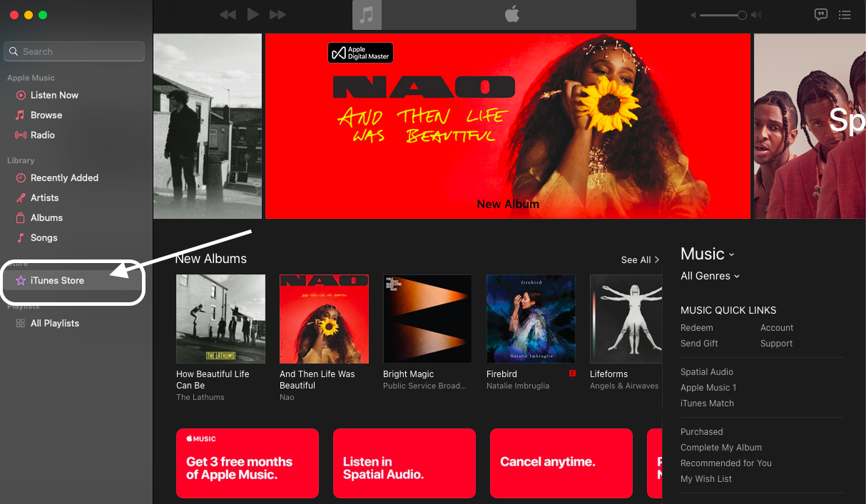The height and width of the screenshot is (504, 866).
Task: Open All Playlists in the sidebar
Action: (54, 323)
